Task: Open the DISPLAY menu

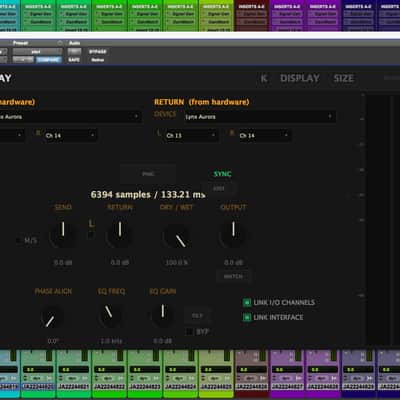Action: [300, 78]
